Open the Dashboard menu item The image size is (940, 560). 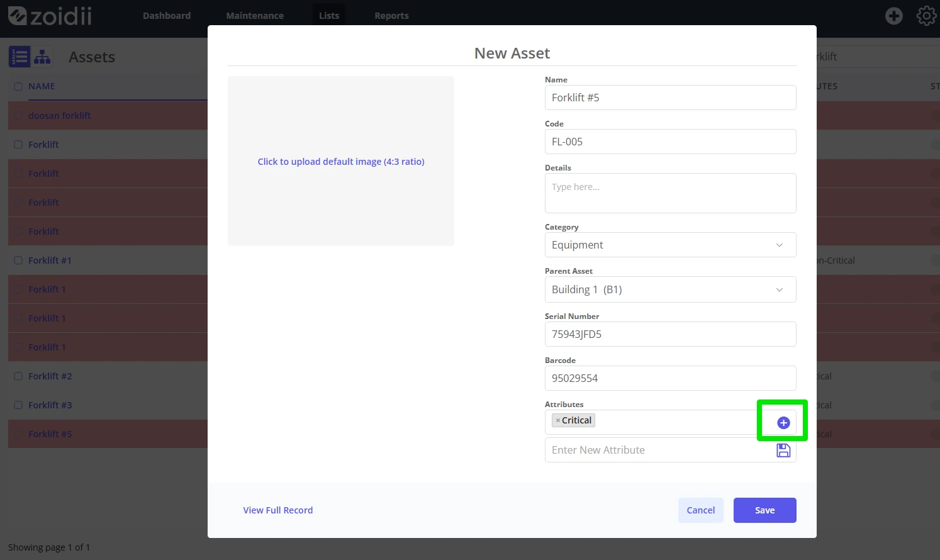167,16
